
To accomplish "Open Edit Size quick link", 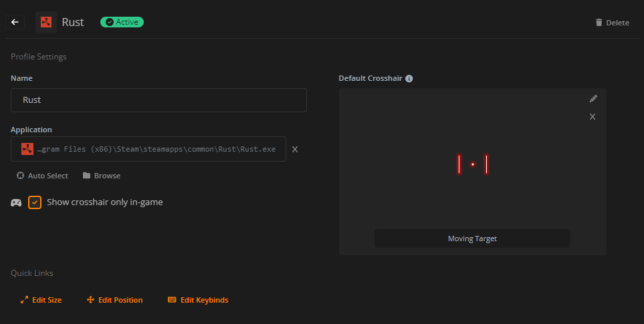I will [41, 300].
